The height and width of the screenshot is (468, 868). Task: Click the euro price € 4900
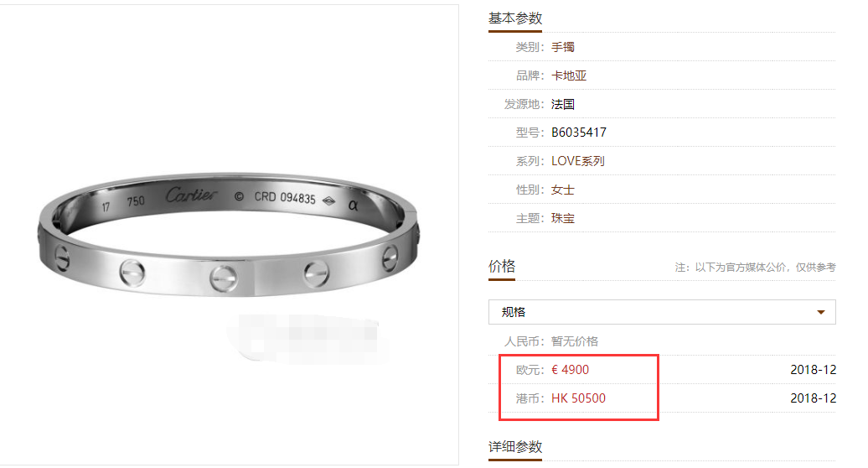(571, 370)
